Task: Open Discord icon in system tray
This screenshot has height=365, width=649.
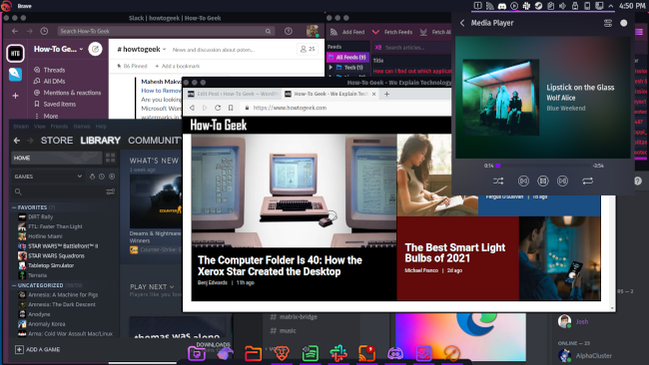Action: tap(502, 6)
